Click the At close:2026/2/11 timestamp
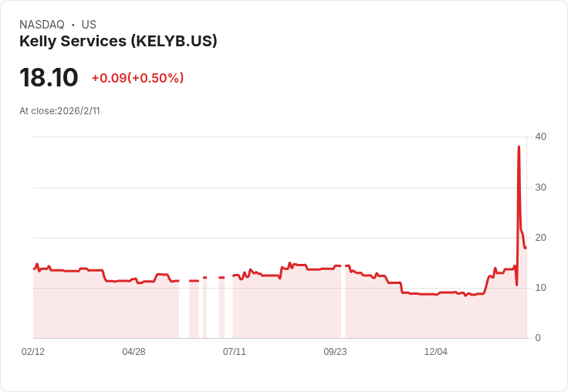The image size is (568, 392). [59, 111]
